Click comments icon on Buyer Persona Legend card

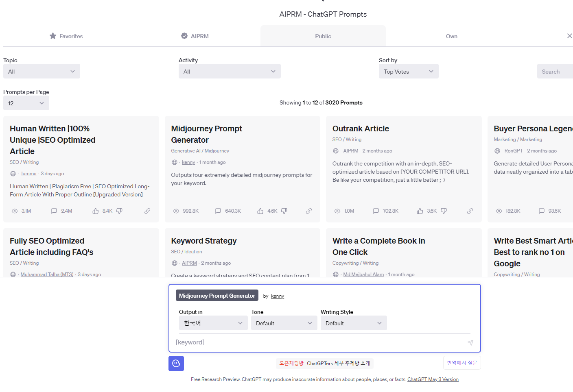point(542,211)
